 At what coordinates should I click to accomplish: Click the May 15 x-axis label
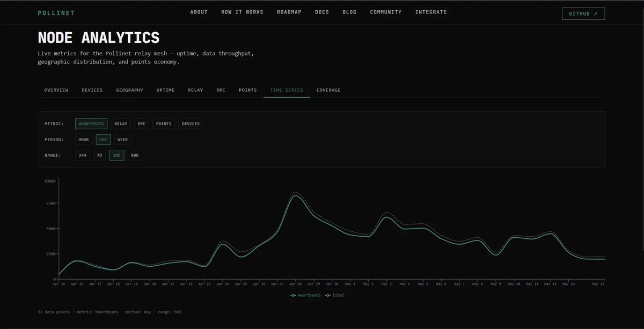[x=599, y=283]
